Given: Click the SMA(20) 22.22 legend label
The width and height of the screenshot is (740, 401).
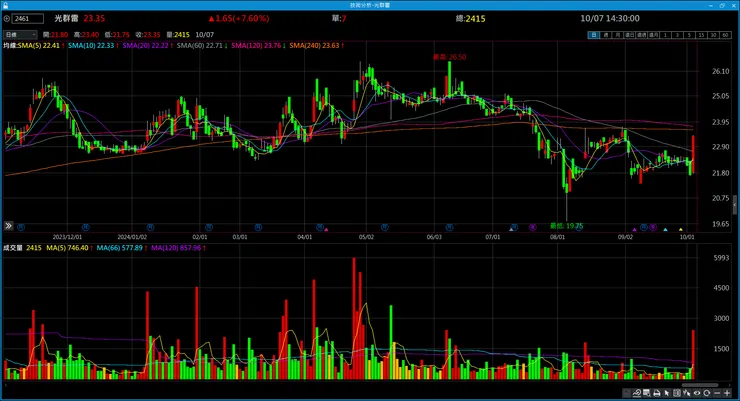Looking at the screenshot, I should tap(145, 46).
